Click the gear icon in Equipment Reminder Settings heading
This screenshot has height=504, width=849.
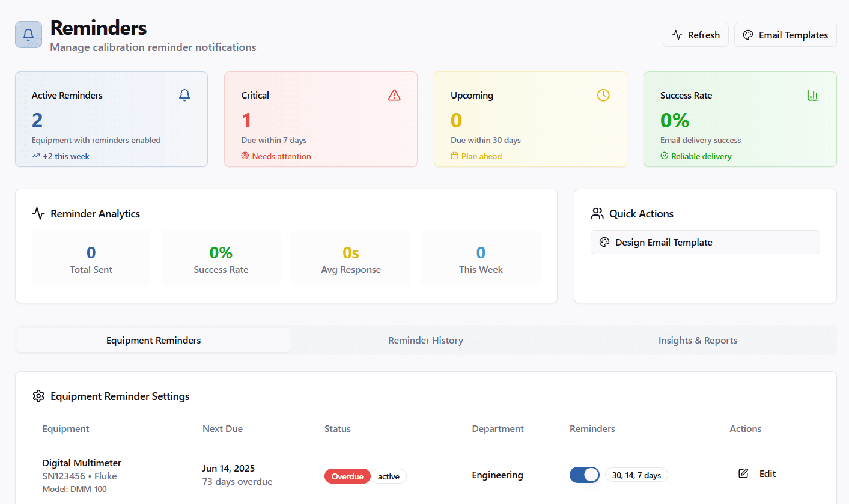click(x=38, y=396)
